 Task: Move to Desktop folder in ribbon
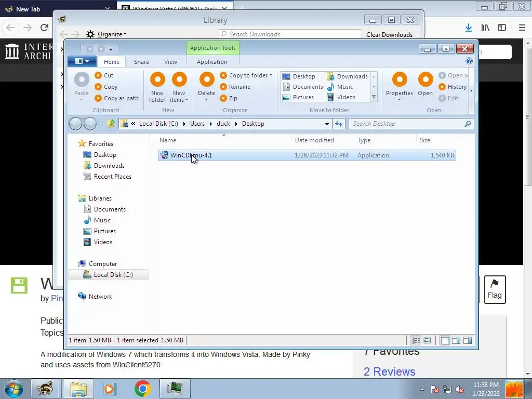pyautogui.click(x=299, y=76)
